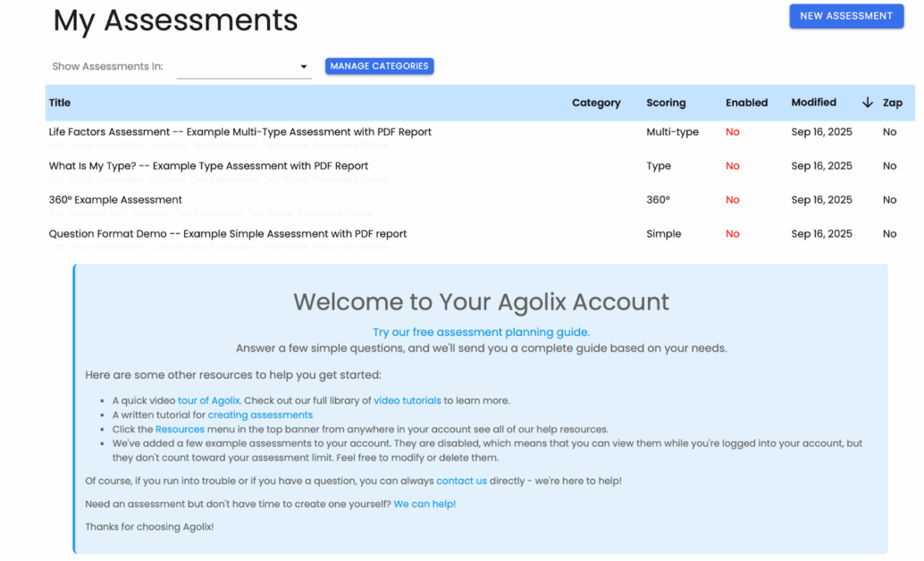The width and height of the screenshot is (924, 561).
Task: Select the Zap column header
Action: click(x=892, y=103)
